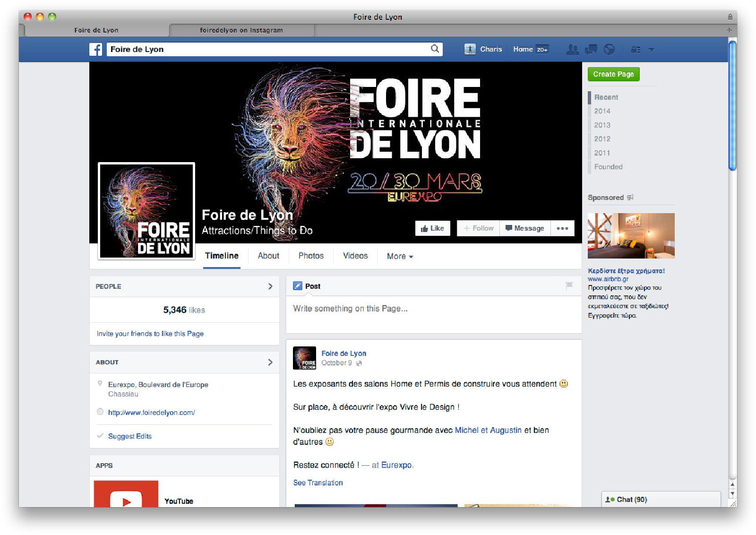The width and height of the screenshot is (756, 535).
Task: Click the new tab plus icon
Action: [x=730, y=30]
